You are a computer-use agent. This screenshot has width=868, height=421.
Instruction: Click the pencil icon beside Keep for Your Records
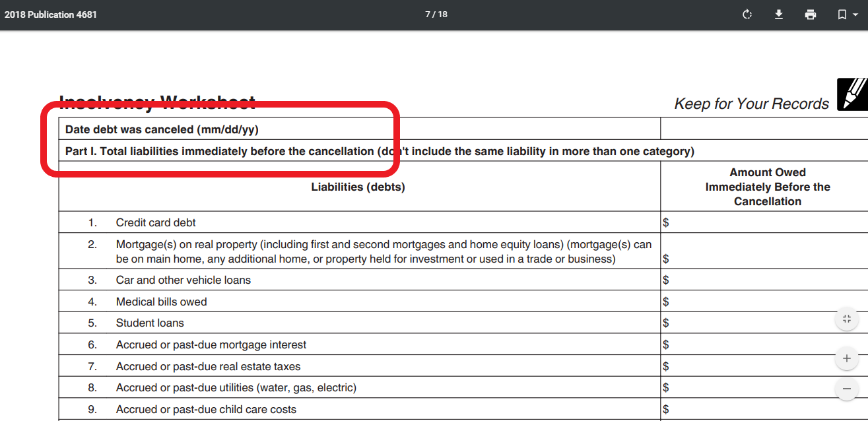852,94
